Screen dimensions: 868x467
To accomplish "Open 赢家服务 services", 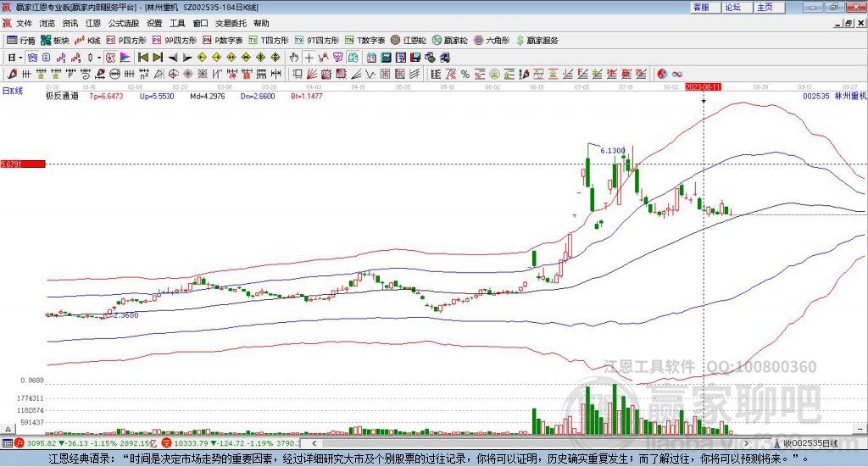I will pos(537,41).
